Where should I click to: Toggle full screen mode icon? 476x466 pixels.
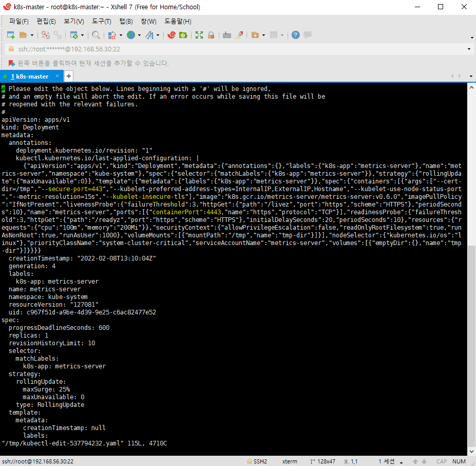pos(199,35)
